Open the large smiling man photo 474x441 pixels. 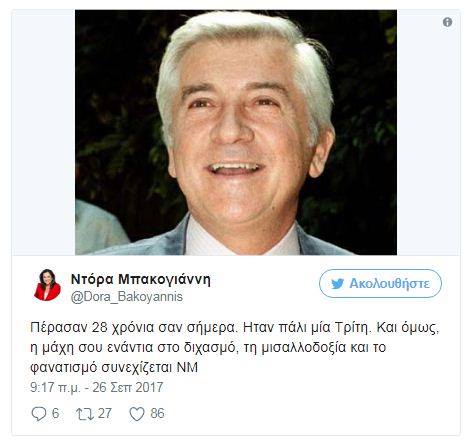pyautogui.click(x=236, y=132)
